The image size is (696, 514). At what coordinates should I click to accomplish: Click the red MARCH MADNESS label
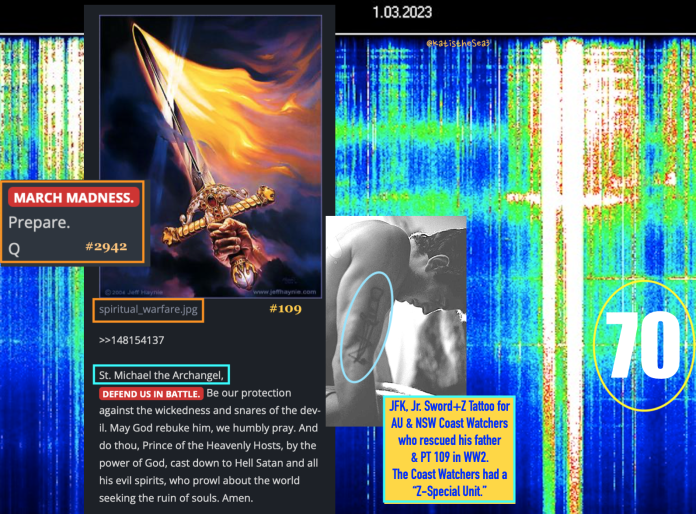tap(73, 198)
